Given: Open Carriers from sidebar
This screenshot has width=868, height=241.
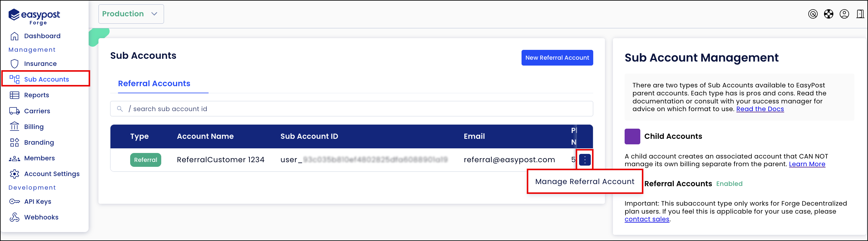Looking at the screenshot, I should point(37,111).
